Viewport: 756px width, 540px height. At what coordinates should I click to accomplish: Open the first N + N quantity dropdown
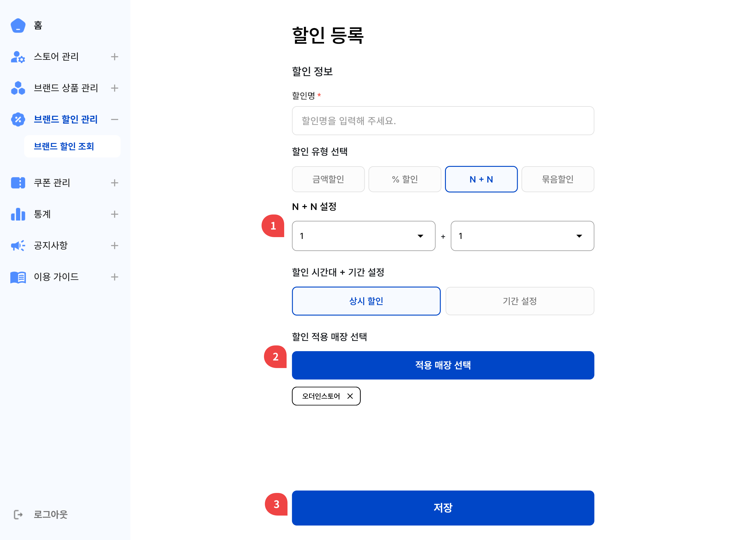click(x=364, y=236)
